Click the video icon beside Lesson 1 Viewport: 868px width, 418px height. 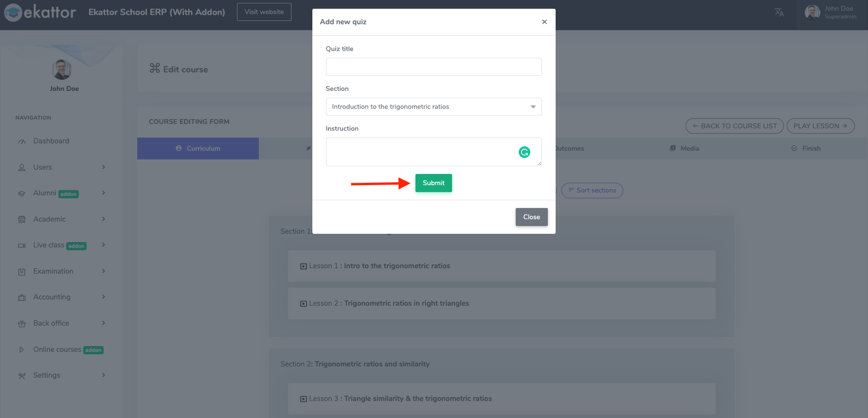pyautogui.click(x=304, y=266)
